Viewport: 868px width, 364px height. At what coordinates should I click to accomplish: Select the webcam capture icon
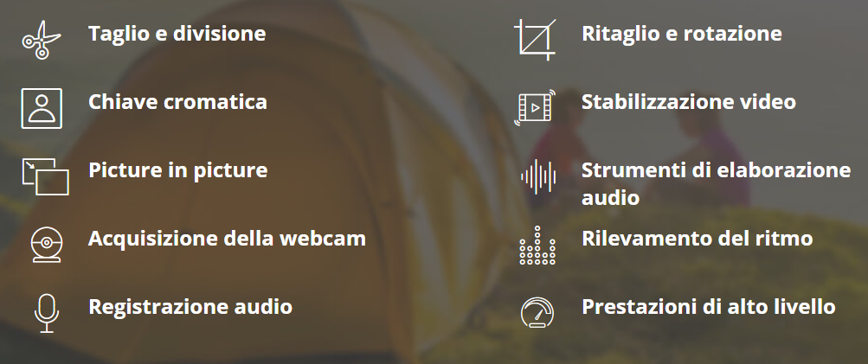coord(47,245)
